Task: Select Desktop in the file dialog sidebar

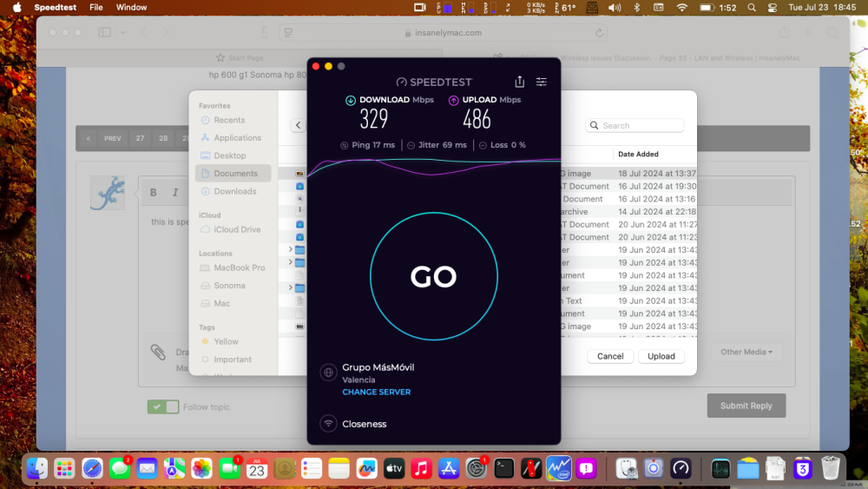Action: point(233,155)
